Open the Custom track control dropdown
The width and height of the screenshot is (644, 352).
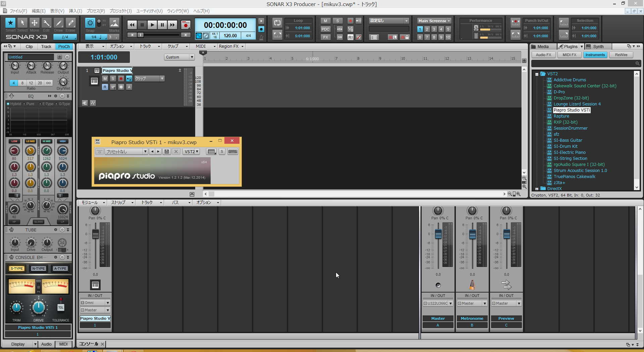tap(179, 57)
